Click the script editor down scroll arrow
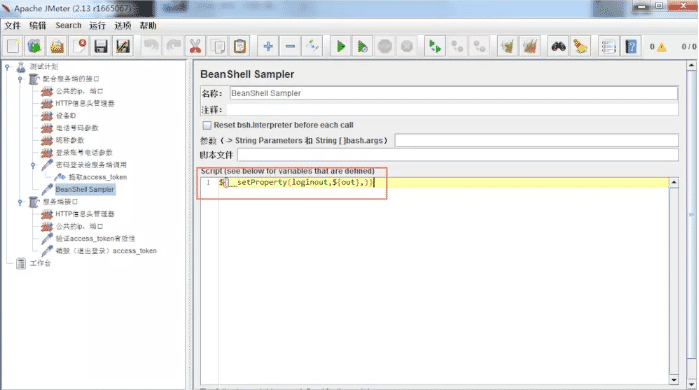Screen dimensions: 699x390 674,380
